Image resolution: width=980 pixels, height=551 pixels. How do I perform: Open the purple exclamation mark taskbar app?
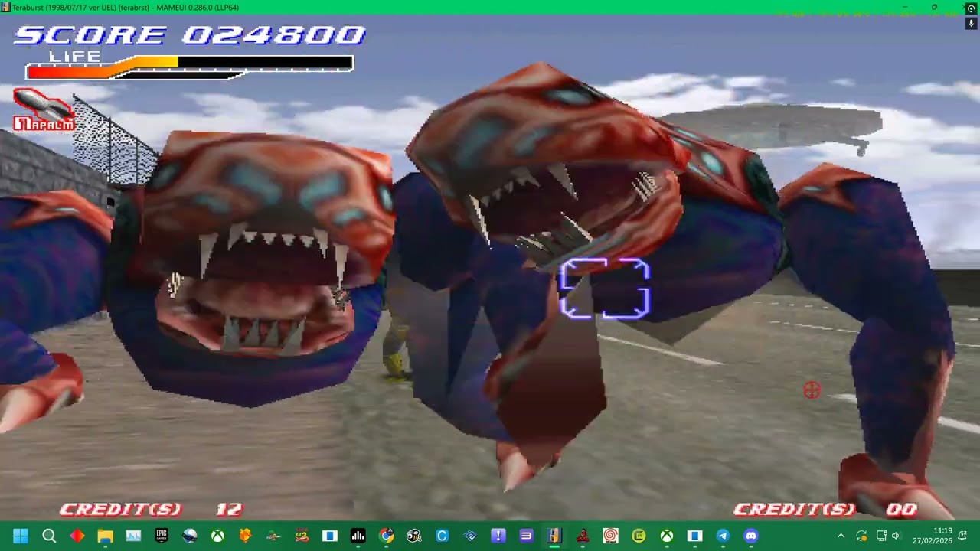[x=498, y=536]
